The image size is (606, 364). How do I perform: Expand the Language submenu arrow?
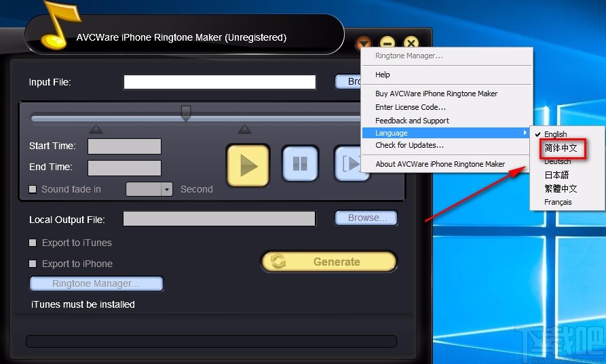click(525, 133)
